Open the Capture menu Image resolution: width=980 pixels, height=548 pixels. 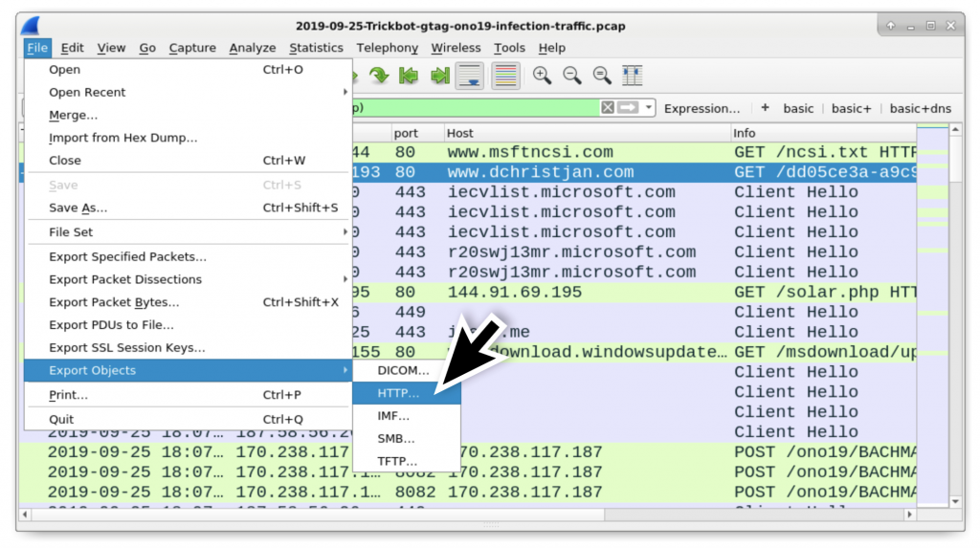(192, 48)
